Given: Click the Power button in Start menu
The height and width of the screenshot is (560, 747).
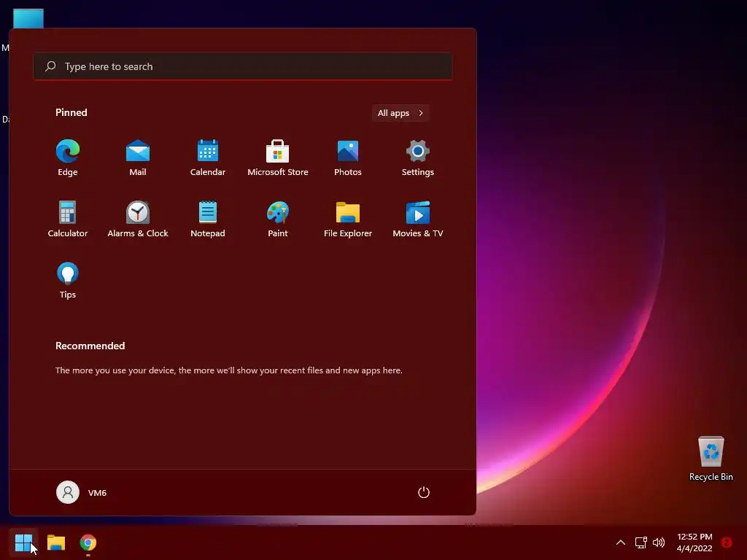Looking at the screenshot, I should [x=424, y=492].
